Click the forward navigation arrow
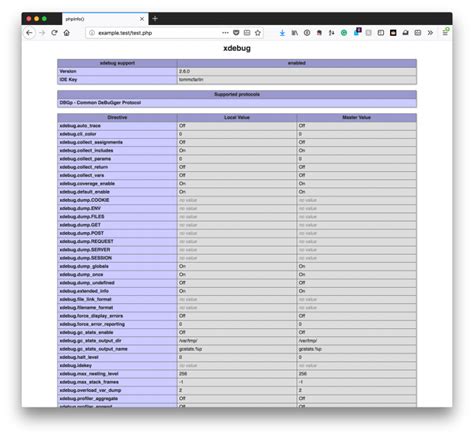The width and height of the screenshot is (474, 438). (x=42, y=33)
